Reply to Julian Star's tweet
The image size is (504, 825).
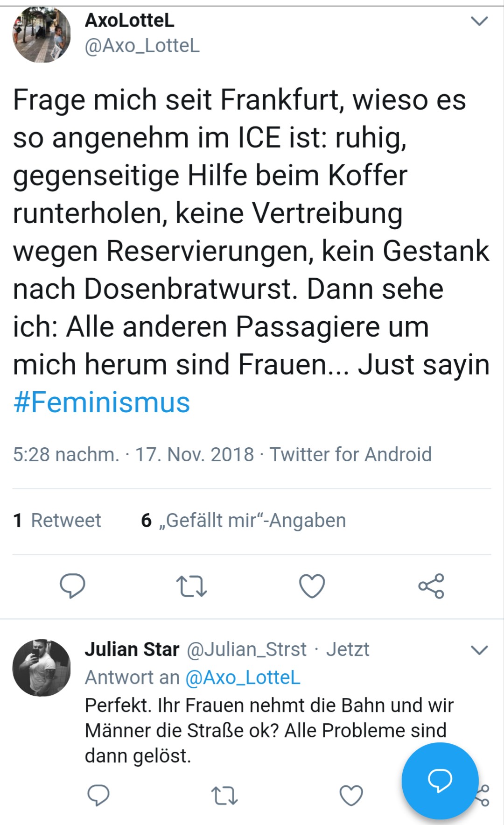click(x=98, y=795)
